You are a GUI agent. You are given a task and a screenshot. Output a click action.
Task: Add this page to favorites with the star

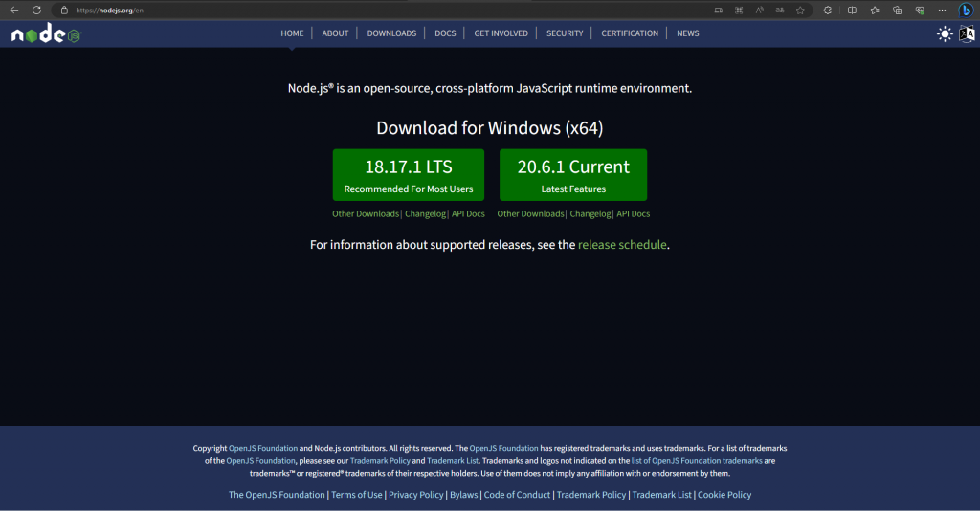click(x=800, y=10)
